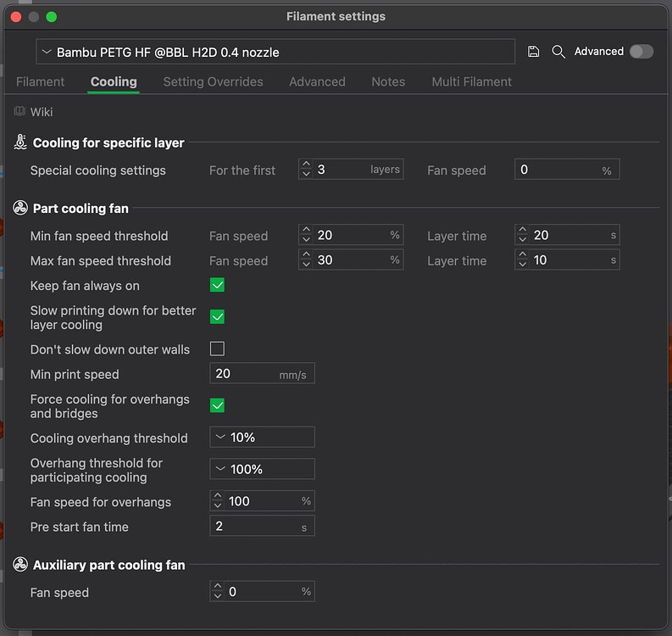This screenshot has height=636, width=672.
Task: Click the Min print speed label
Action: tap(75, 375)
